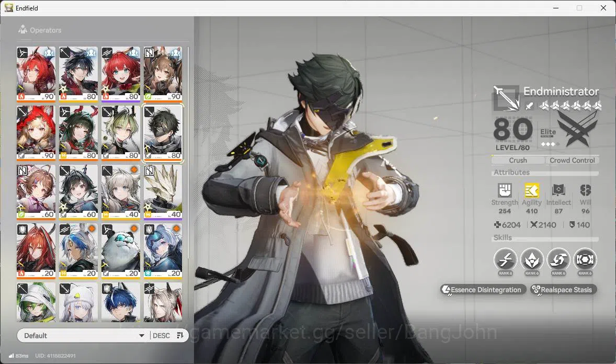The width and height of the screenshot is (616, 364).
Task: Select the brown-haired girl operator, level 60
Action: 36,192
